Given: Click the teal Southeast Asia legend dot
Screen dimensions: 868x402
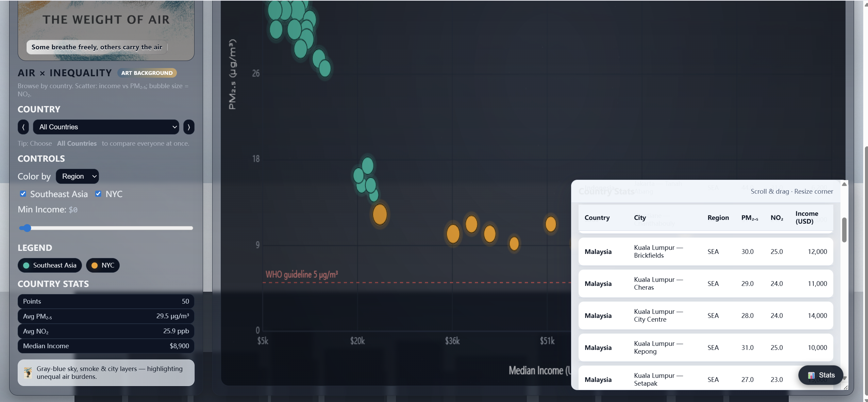Looking at the screenshot, I should coord(26,265).
